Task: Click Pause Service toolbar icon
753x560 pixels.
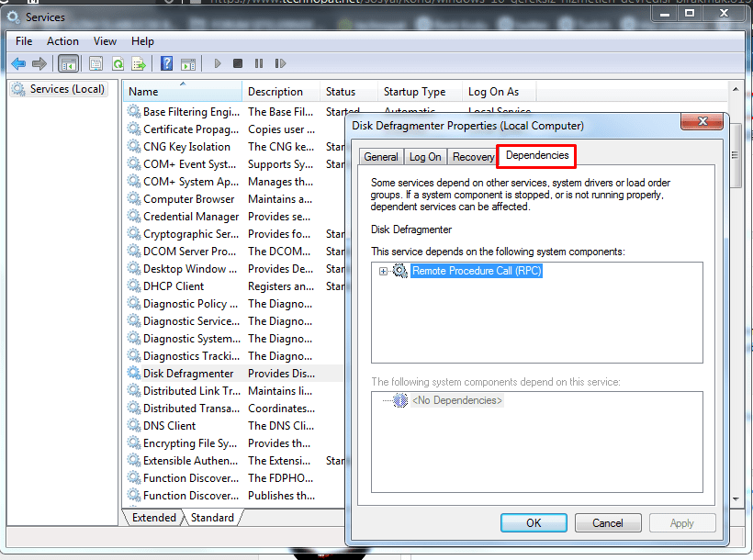Action: 259,63
